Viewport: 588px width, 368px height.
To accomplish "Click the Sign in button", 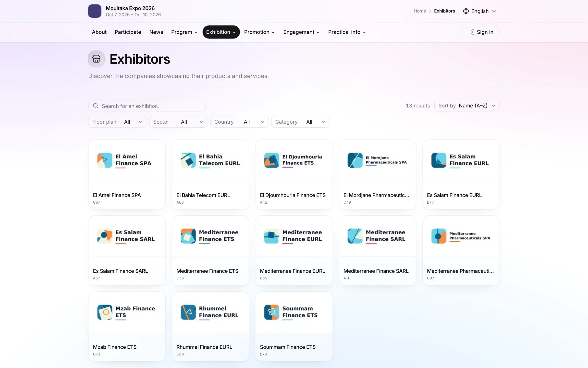I will 481,32.
